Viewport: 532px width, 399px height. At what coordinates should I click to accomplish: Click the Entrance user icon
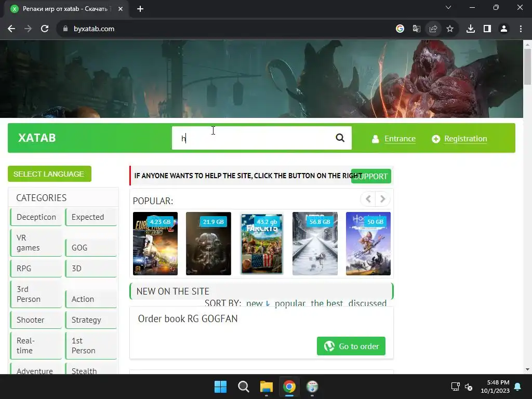pyautogui.click(x=375, y=139)
